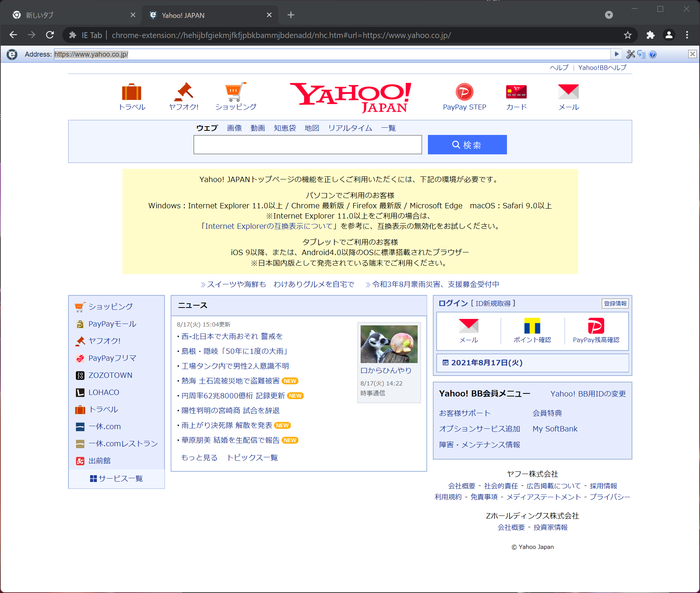Click the lemur news thumbnail 口からひんやり
700x593 pixels.
pos(389,344)
